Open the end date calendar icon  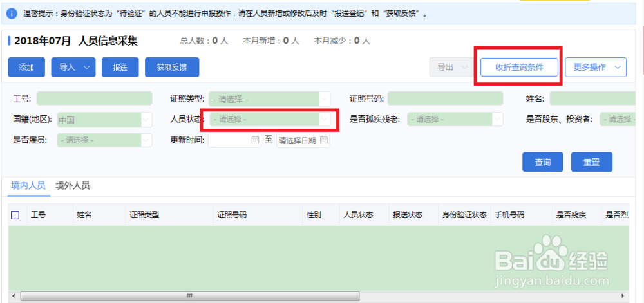324,140
